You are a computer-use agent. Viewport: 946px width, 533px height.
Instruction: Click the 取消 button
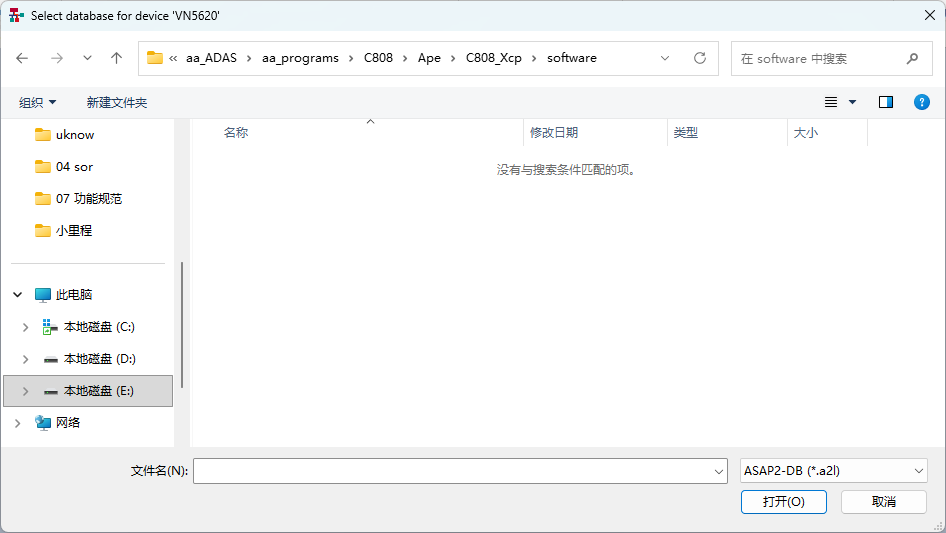(x=883, y=501)
